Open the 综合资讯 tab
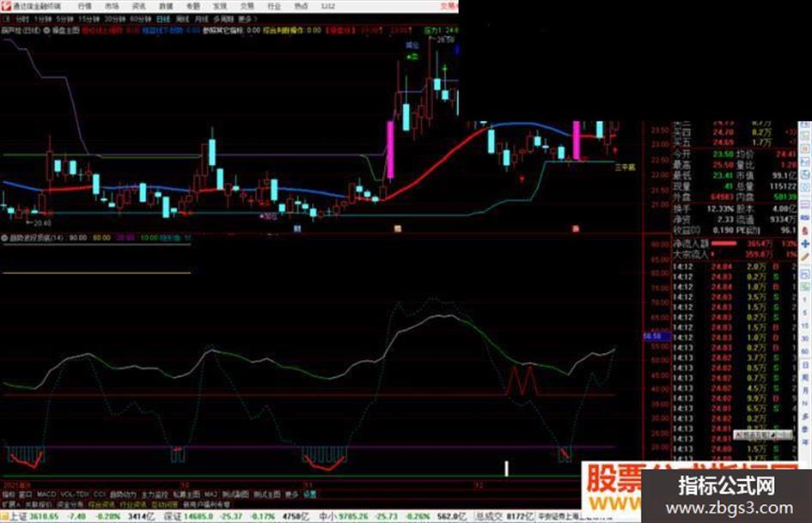 [101, 504]
